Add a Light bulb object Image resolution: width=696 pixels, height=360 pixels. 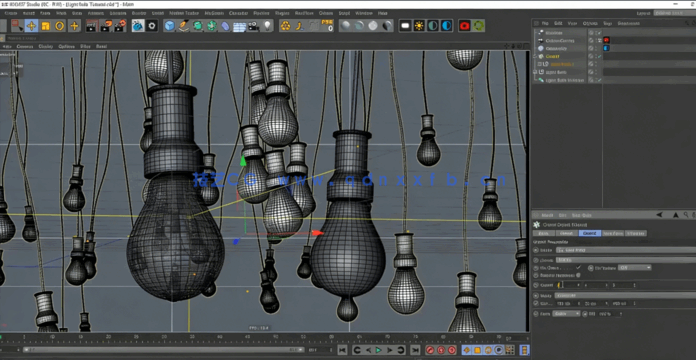[x=267, y=26]
